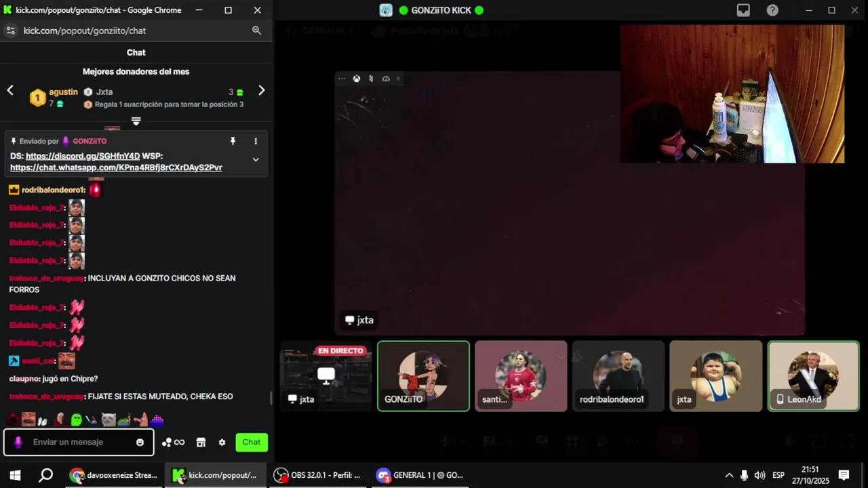Open site info icon in address bar

[x=10, y=30]
